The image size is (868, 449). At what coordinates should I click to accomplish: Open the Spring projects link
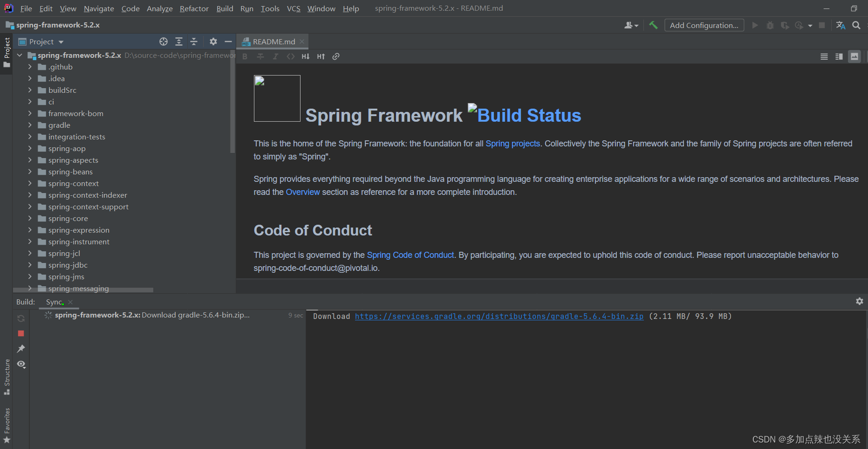513,144
